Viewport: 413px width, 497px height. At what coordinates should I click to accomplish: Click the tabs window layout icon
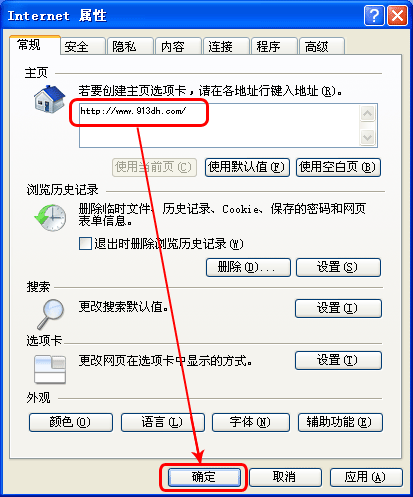(x=50, y=369)
